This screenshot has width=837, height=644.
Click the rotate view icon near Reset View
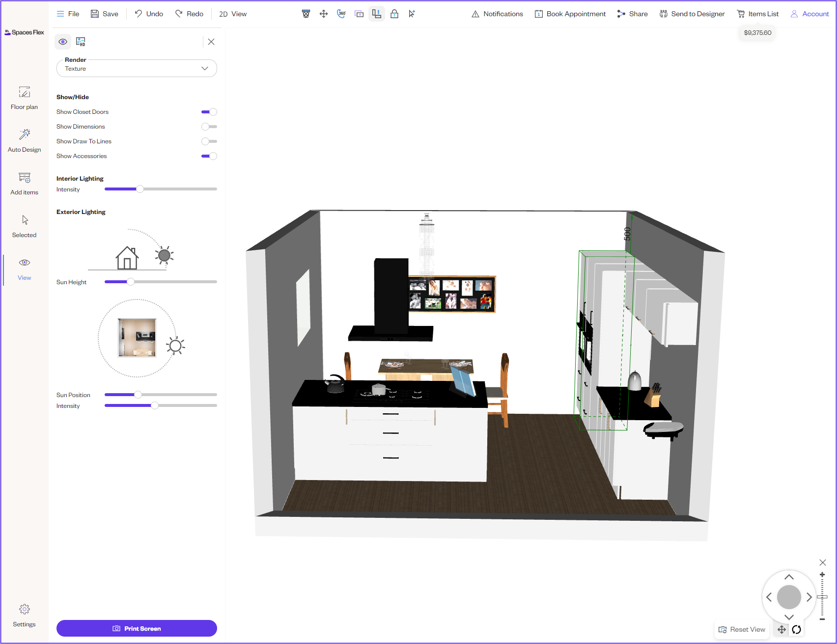click(x=797, y=629)
